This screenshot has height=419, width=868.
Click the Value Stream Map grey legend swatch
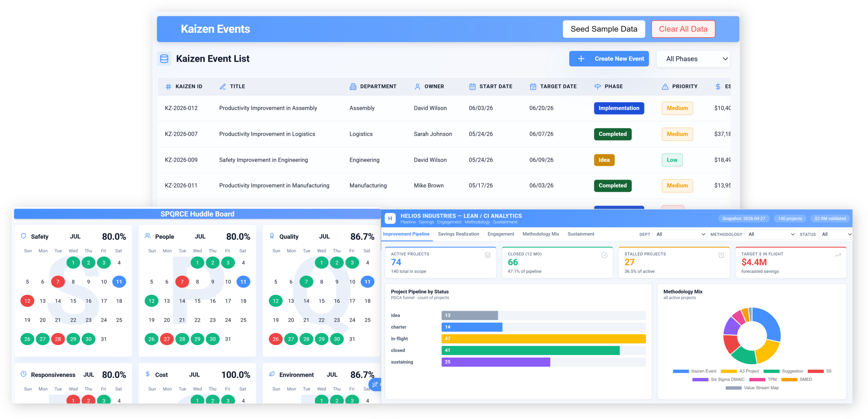coord(733,388)
